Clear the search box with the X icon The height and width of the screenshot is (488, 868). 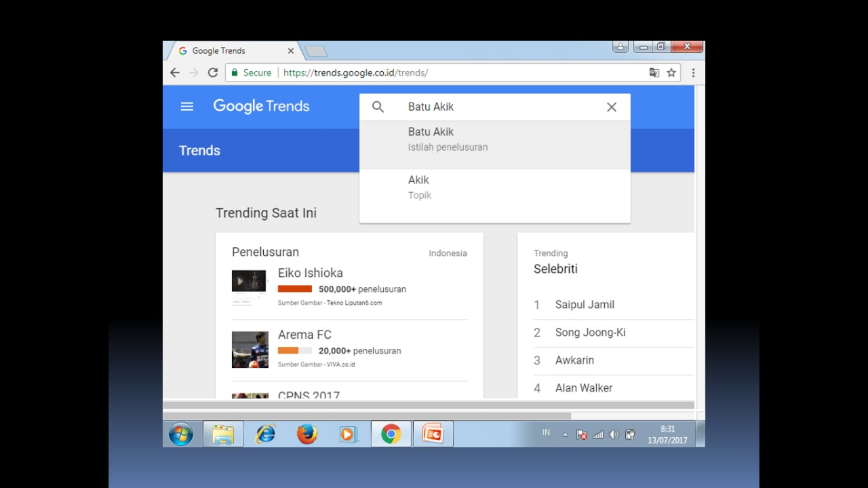tap(612, 107)
